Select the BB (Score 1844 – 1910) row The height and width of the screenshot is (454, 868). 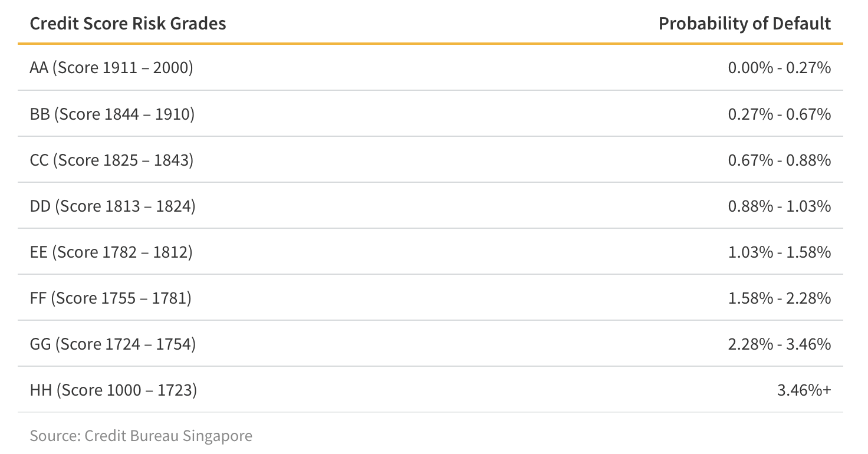(112, 114)
